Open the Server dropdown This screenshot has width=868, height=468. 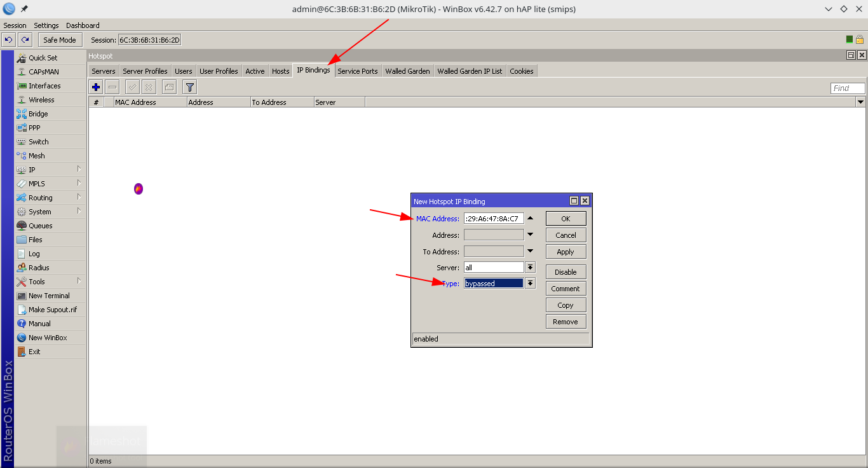(x=530, y=268)
